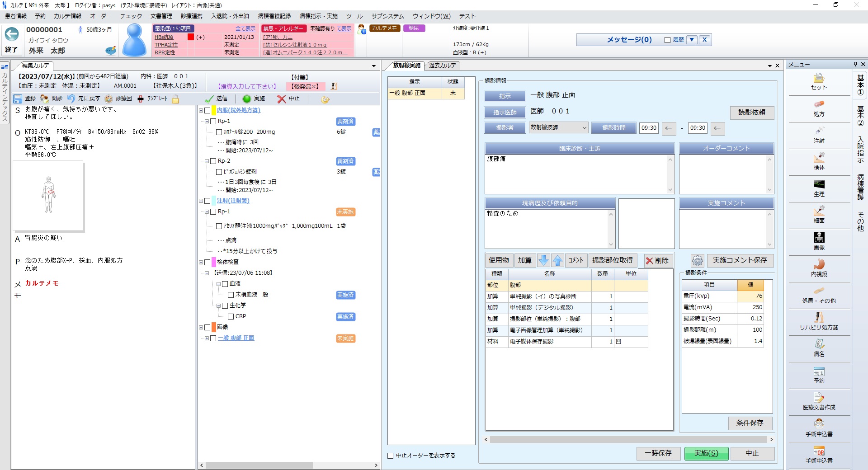
Task: Open the オーダー menu
Action: pyautogui.click(x=100, y=16)
